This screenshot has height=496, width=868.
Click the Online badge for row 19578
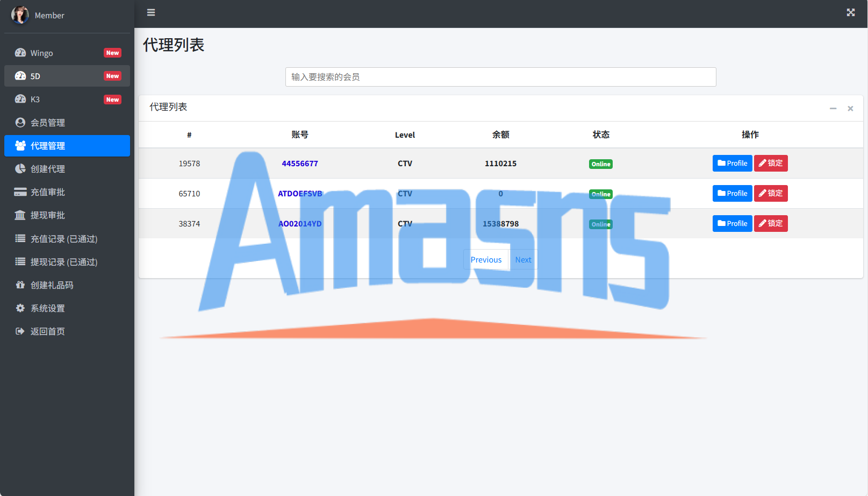click(x=601, y=164)
